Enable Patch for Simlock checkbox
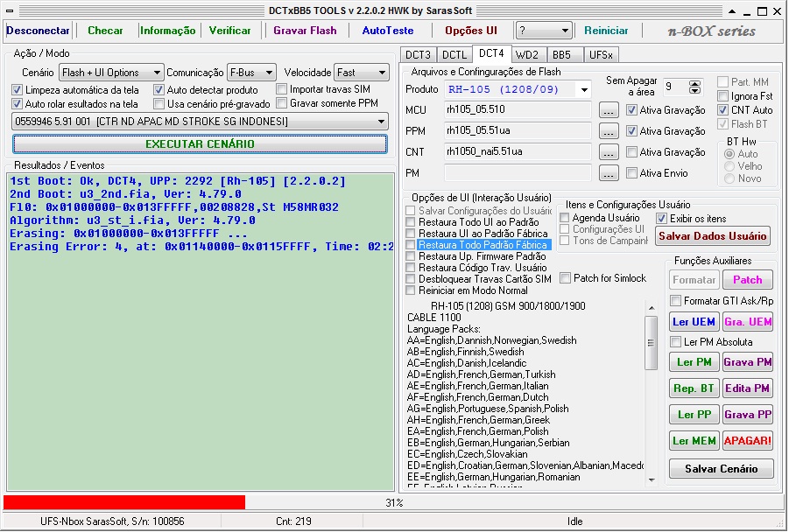 click(x=566, y=278)
